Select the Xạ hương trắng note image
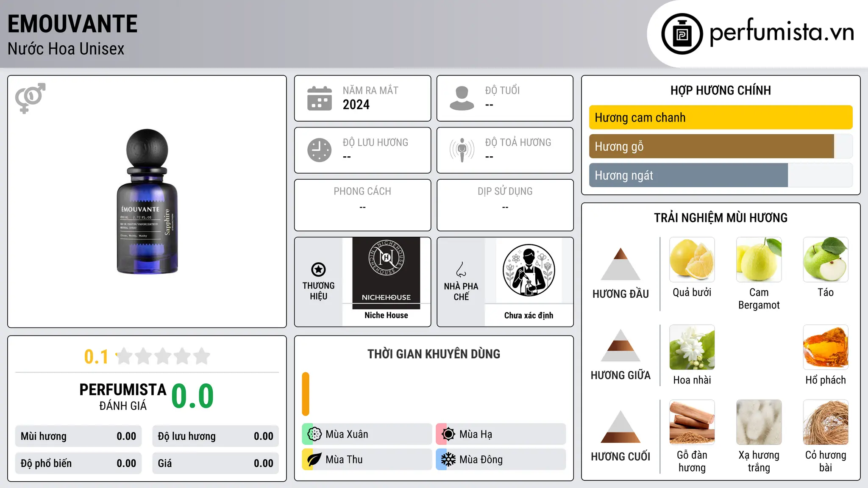Screen dimensions: 868x488 tap(759, 422)
